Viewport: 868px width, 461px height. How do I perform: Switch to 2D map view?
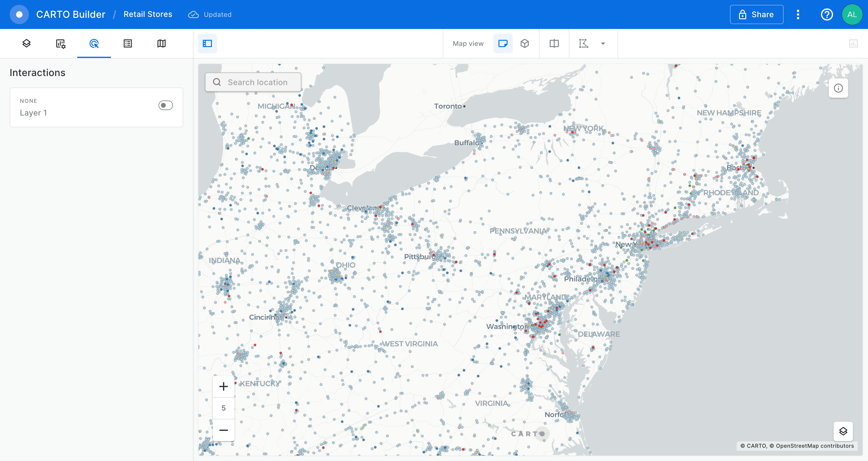[x=503, y=43]
